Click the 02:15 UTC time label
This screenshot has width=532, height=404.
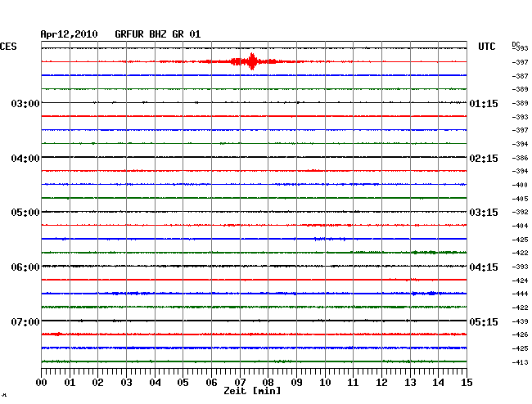(484, 159)
